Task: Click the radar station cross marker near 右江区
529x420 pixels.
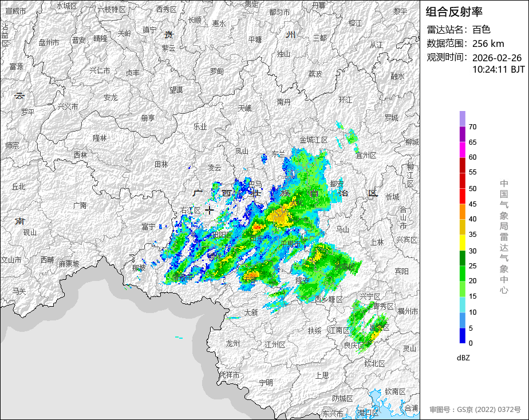Action: point(210,211)
